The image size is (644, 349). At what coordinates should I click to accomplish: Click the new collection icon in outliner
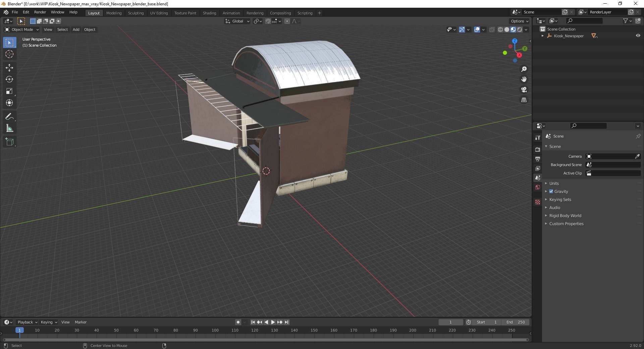638,21
